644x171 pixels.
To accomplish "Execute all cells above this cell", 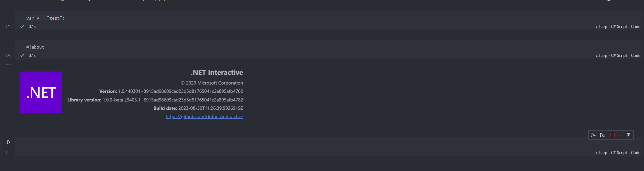I will point(593,135).
